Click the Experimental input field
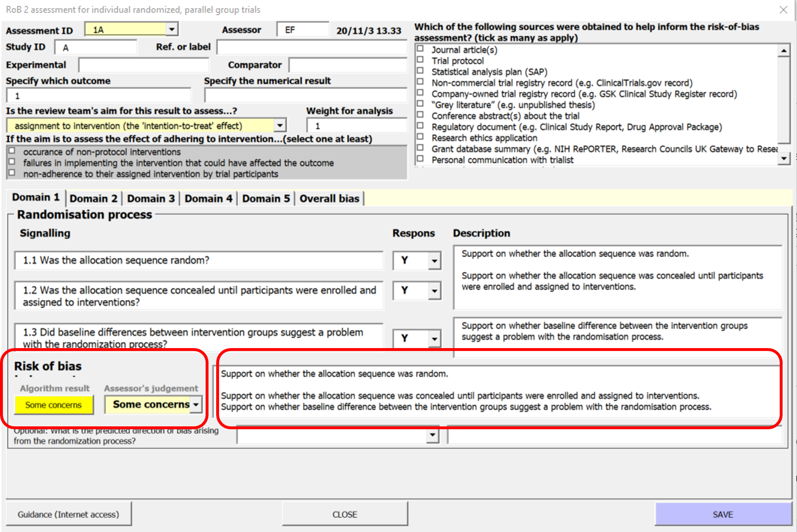The width and height of the screenshot is (797, 532). (x=144, y=65)
